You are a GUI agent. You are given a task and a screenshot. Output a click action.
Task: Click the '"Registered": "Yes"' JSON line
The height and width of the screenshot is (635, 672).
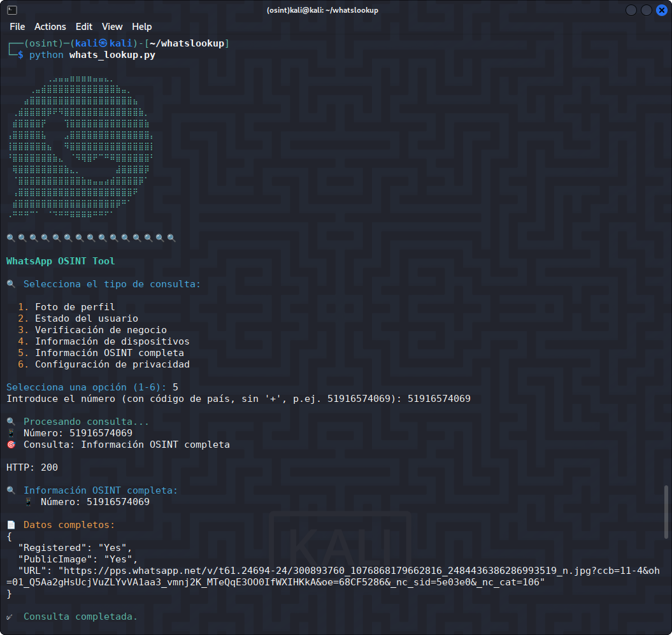[75, 548]
